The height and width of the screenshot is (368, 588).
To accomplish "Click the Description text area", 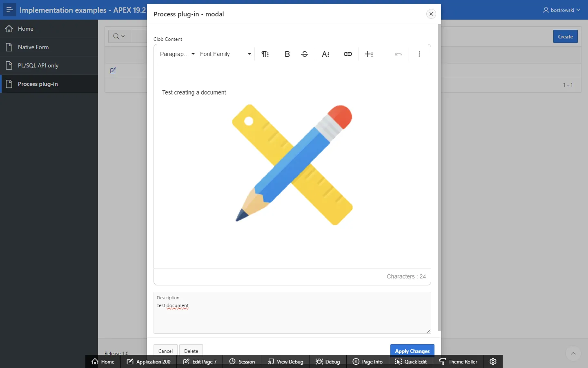I will point(292,317).
